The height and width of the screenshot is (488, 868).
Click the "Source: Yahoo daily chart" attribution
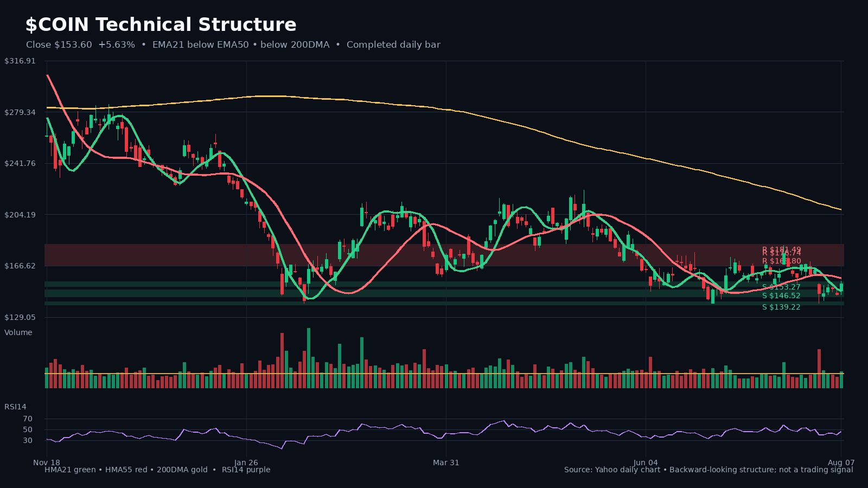pos(612,470)
